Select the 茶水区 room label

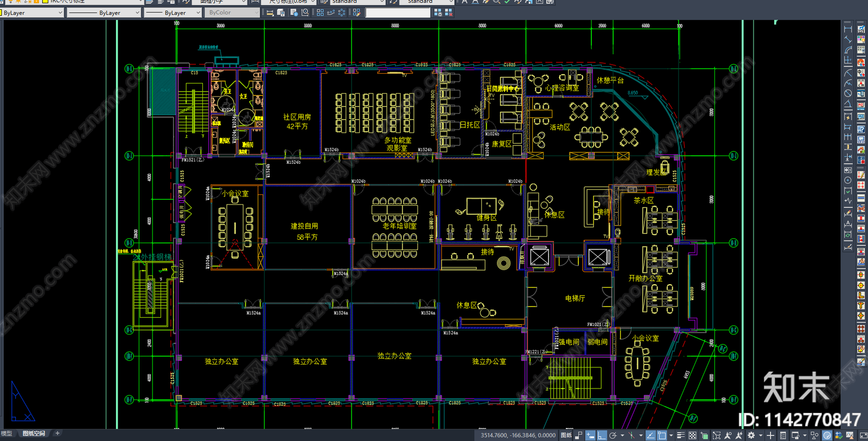(644, 201)
